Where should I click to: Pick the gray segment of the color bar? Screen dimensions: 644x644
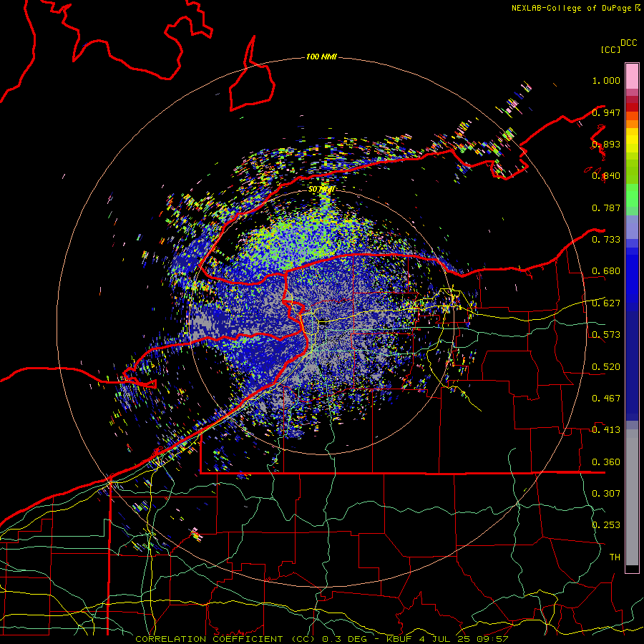click(632, 497)
